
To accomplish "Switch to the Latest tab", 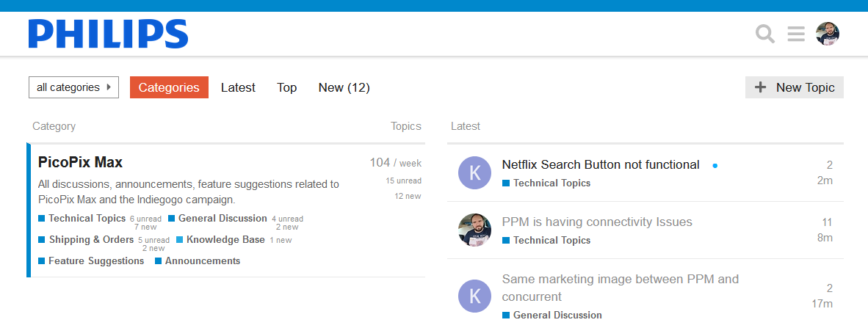I will click(238, 87).
